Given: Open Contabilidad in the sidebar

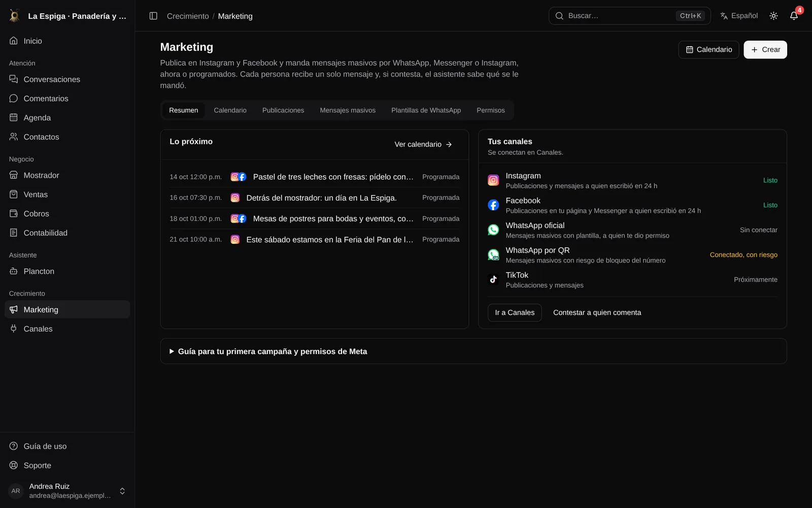Looking at the screenshot, I should pyautogui.click(x=67, y=233).
